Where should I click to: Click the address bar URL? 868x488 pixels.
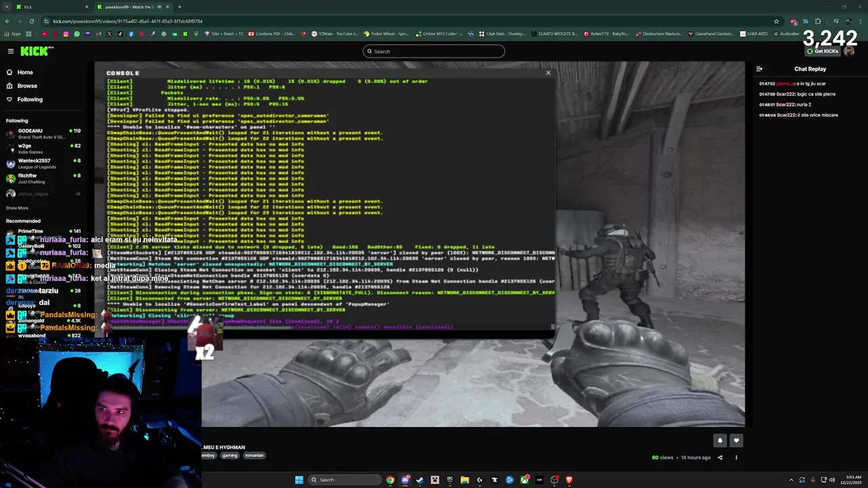tap(127, 21)
